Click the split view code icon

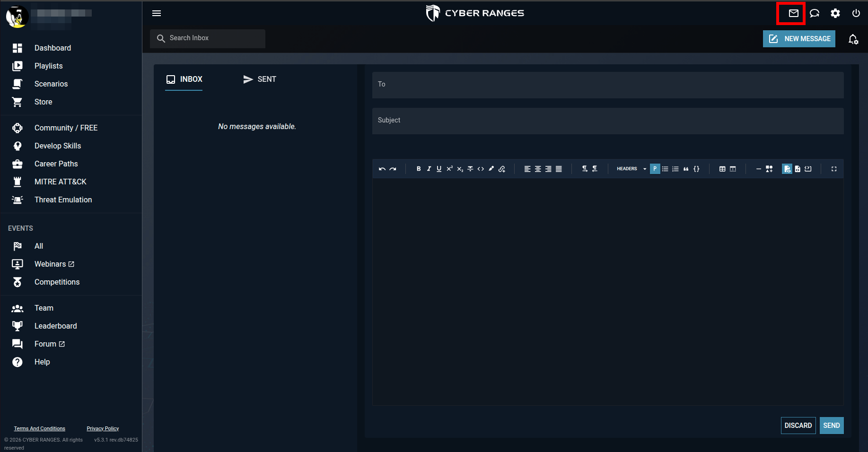click(x=808, y=169)
